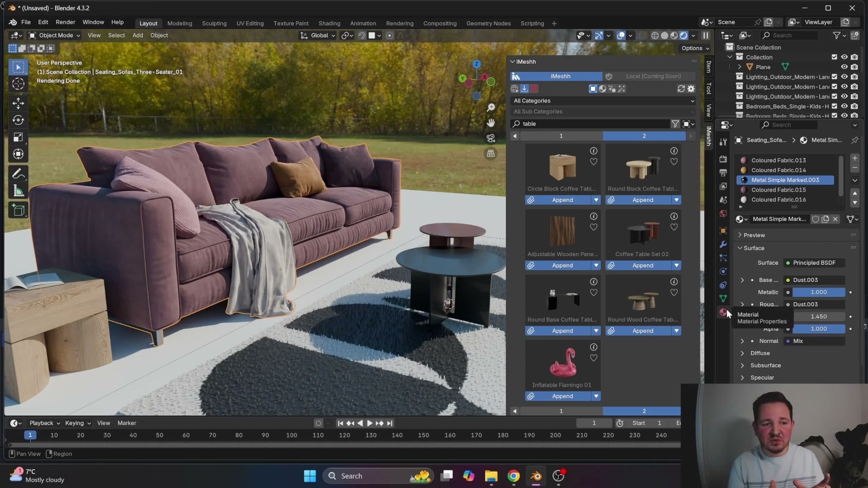Image resolution: width=868 pixels, height=488 pixels.
Task: Open the Playback dropdown in timeline
Action: [x=44, y=423]
